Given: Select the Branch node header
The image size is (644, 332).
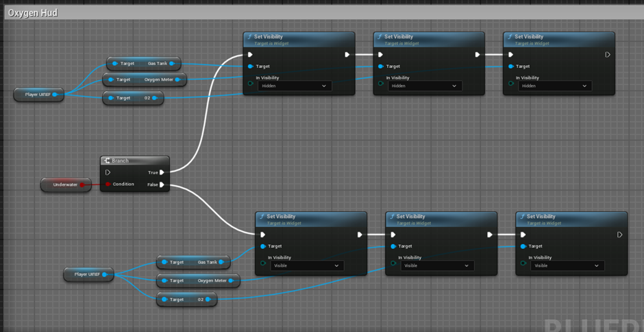Looking at the screenshot, I should (134, 161).
